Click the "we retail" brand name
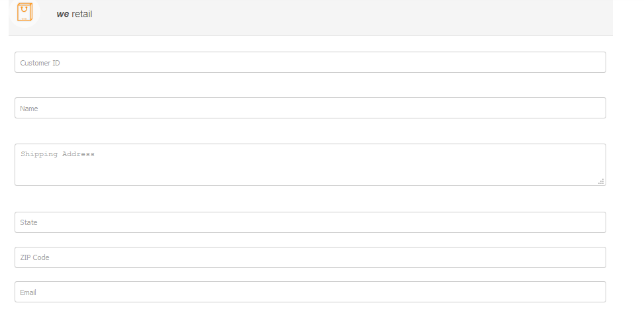 (x=74, y=14)
